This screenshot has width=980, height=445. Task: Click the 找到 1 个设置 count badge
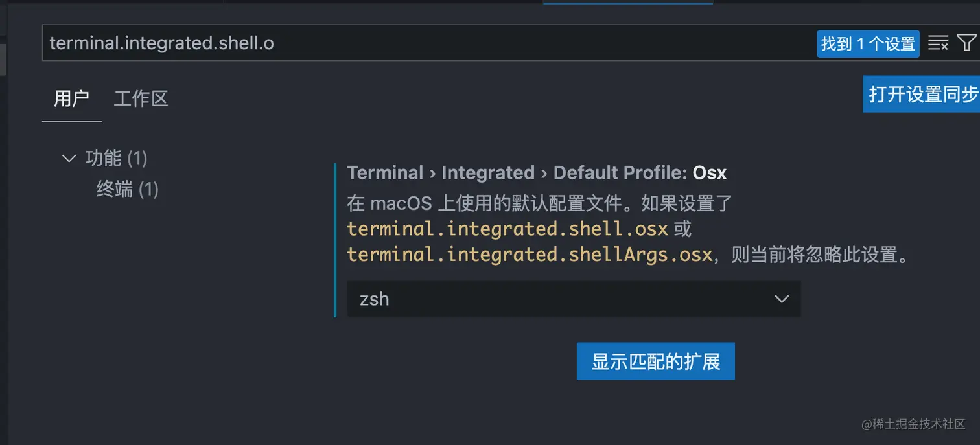(x=868, y=43)
